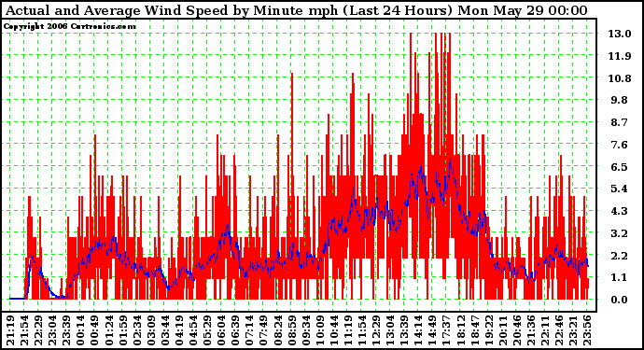Click the 22:11 time label
This screenshot has width=644, height=350.
pos(545,330)
